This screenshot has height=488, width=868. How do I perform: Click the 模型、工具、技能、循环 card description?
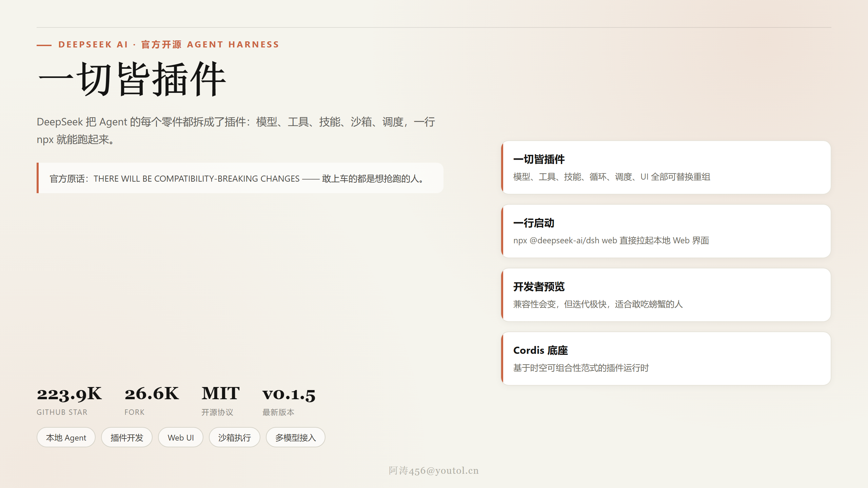pyautogui.click(x=612, y=177)
